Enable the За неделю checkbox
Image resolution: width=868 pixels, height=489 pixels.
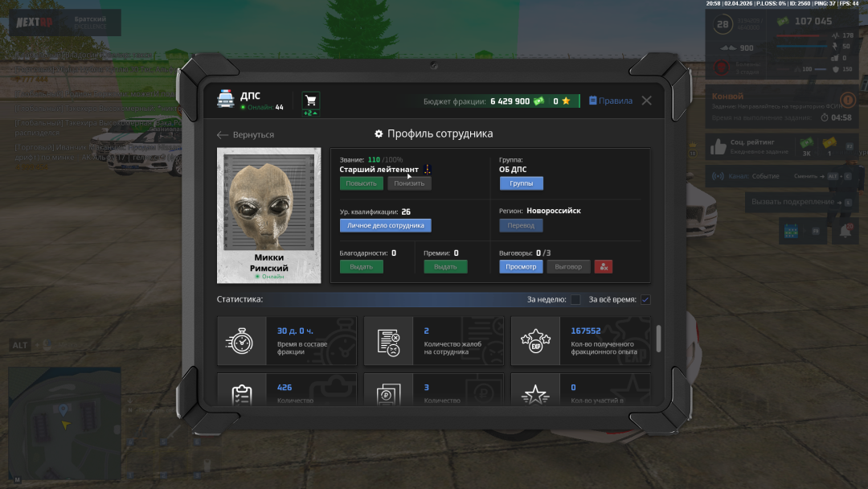575,300
